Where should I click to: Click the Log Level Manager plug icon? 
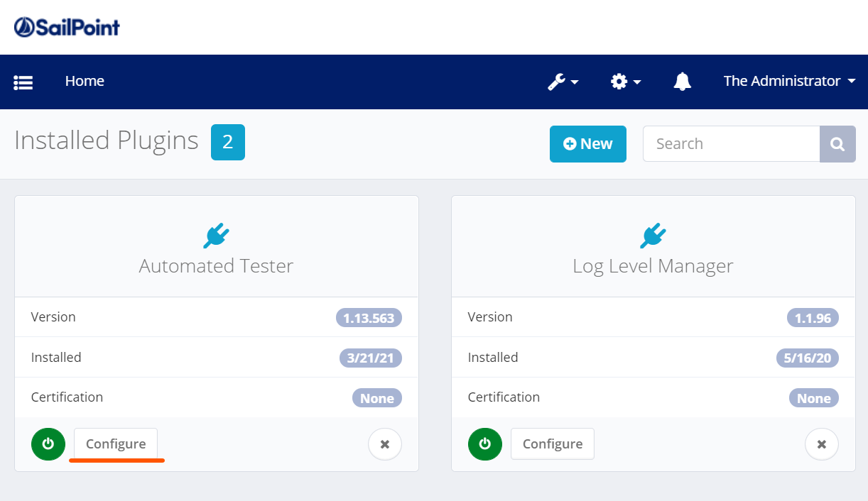pos(653,236)
